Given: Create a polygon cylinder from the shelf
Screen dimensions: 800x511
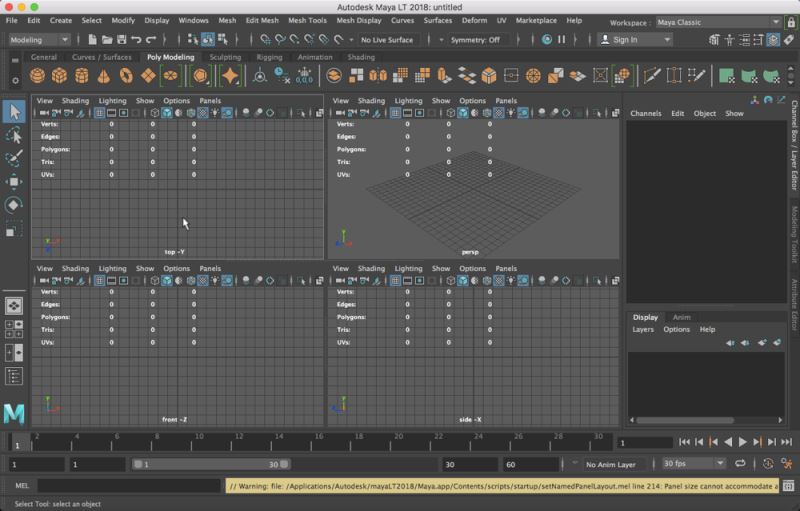Looking at the screenshot, I should point(82,76).
